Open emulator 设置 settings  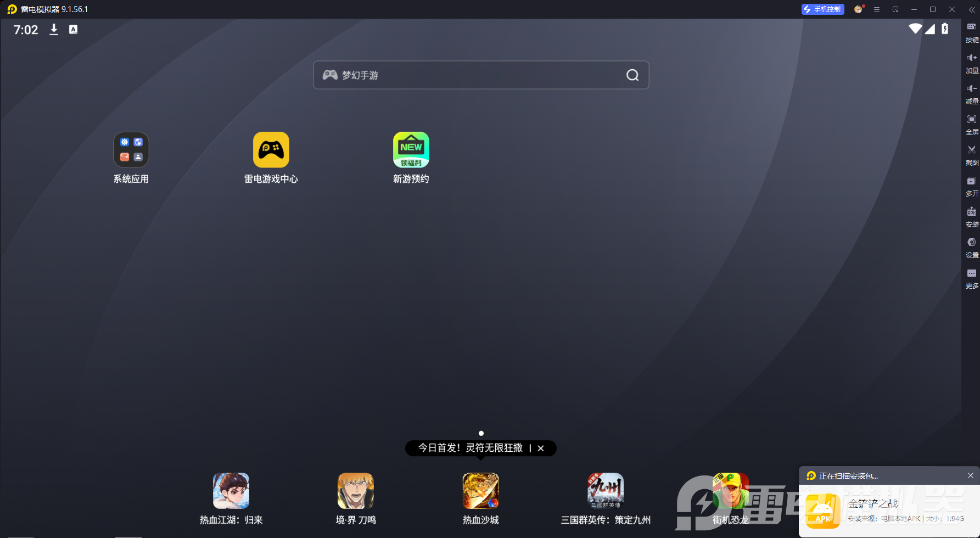[x=971, y=248]
